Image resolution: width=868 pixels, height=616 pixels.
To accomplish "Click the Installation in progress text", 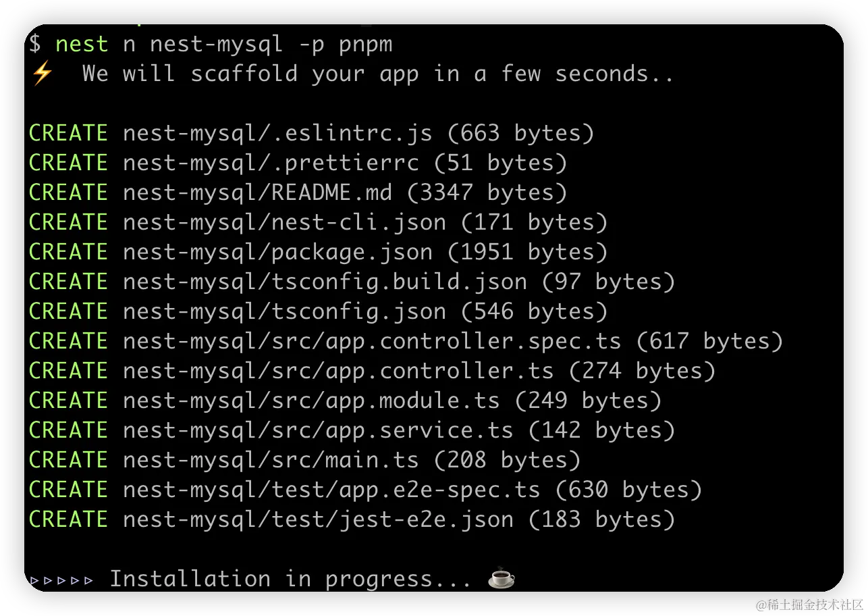I will (290, 579).
